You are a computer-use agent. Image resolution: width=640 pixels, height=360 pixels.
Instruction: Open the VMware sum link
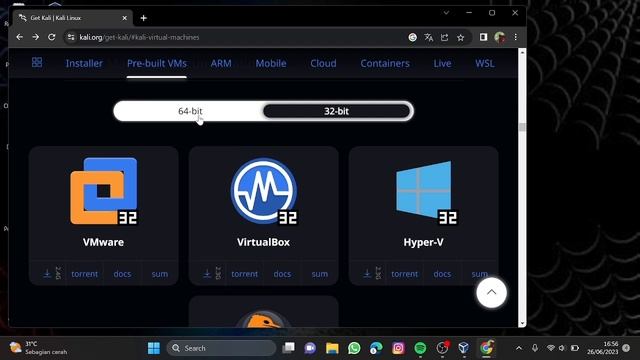(x=160, y=274)
